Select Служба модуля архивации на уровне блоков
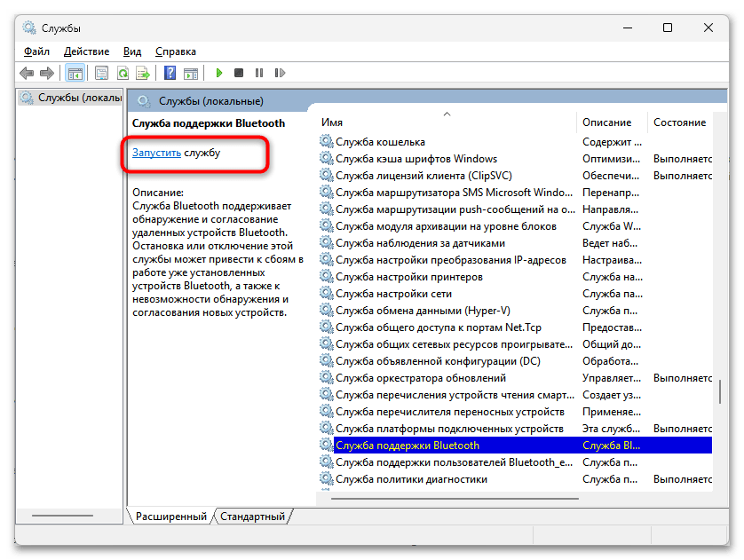The height and width of the screenshot is (560, 744). point(516,226)
